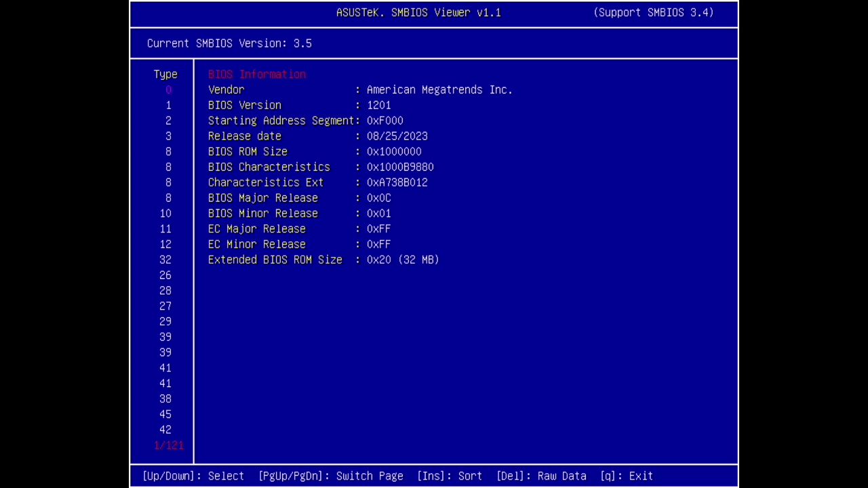This screenshot has height=488, width=868.
Task: Select type 28 in the Type list
Action: pos(165,291)
